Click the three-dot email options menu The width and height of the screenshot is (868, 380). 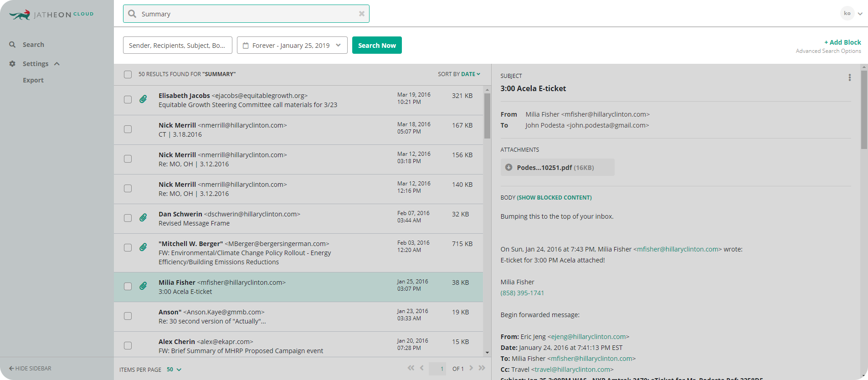click(849, 77)
